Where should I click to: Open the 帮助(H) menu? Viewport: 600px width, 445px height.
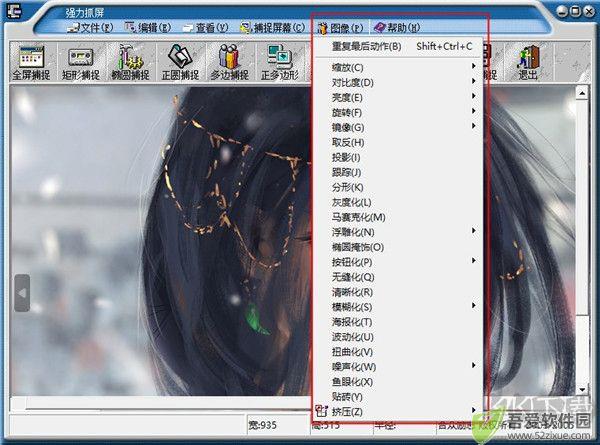coord(397,28)
